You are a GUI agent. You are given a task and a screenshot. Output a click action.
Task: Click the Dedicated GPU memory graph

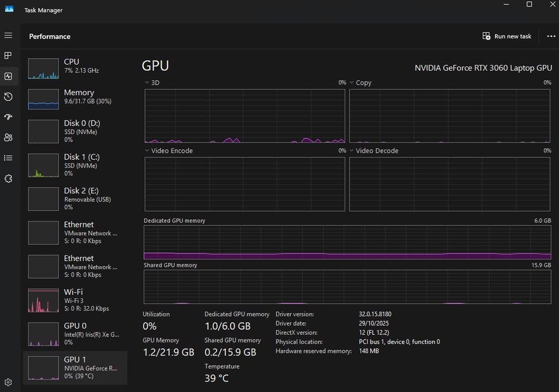pyautogui.click(x=347, y=242)
